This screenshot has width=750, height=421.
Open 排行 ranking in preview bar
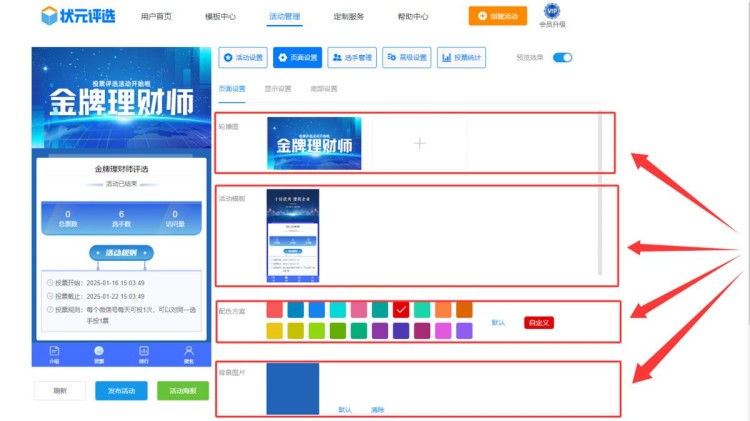tap(144, 354)
